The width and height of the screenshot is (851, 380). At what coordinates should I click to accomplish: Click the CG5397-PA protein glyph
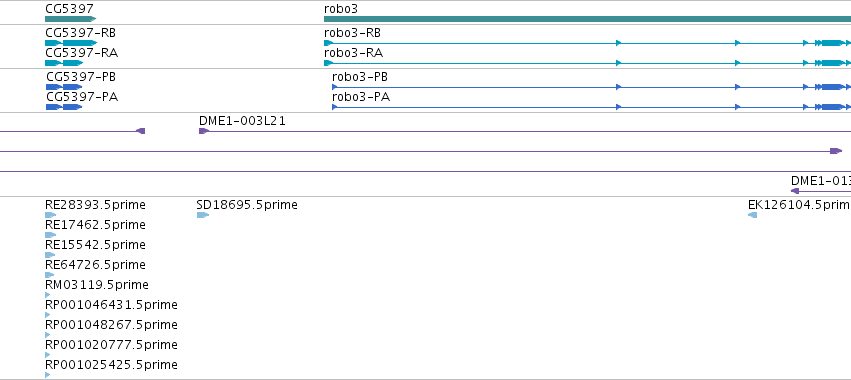coord(64,107)
